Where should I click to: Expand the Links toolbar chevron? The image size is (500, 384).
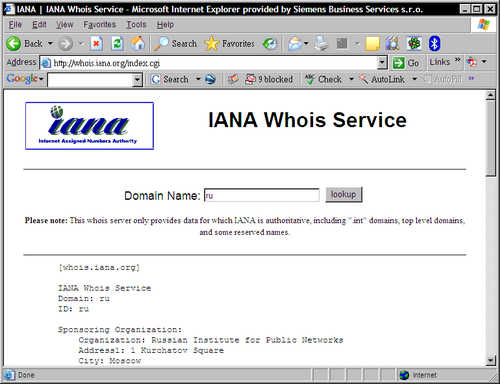pos(458,60)
